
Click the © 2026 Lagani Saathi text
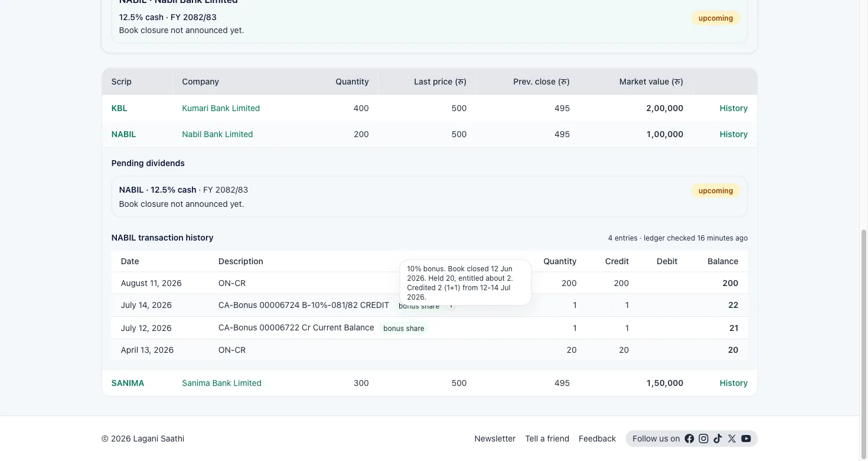coord(143,439)
